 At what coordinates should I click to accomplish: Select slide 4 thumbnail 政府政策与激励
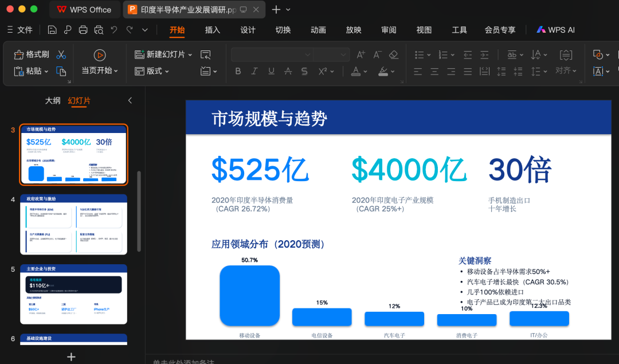point(73,224)
